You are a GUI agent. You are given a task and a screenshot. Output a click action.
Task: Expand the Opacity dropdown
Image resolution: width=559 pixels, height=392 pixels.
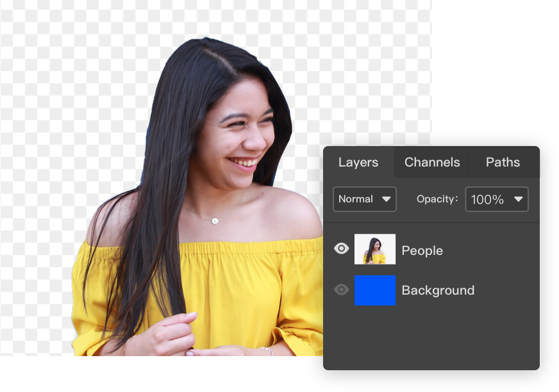pos(497,199)
